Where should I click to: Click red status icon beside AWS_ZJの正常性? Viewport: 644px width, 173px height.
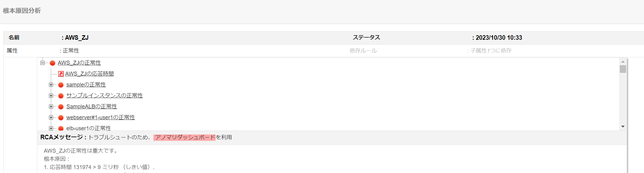(52, 63)
